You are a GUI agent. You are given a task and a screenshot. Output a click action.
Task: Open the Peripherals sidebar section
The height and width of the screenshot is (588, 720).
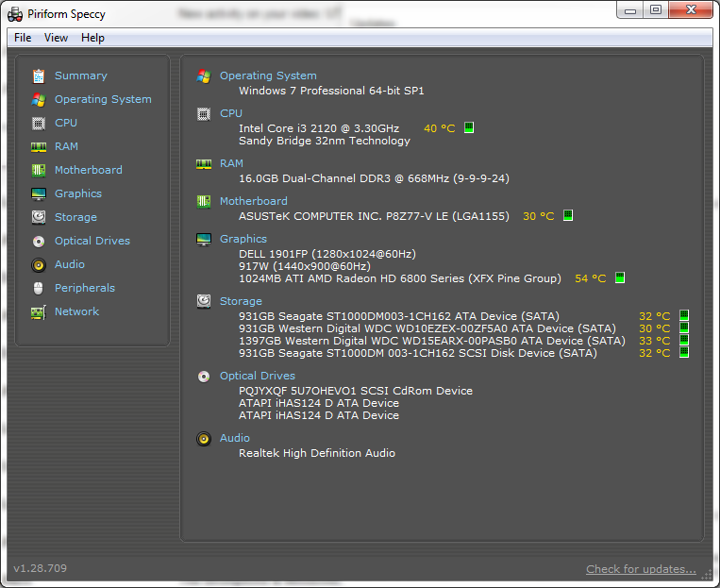85,288
